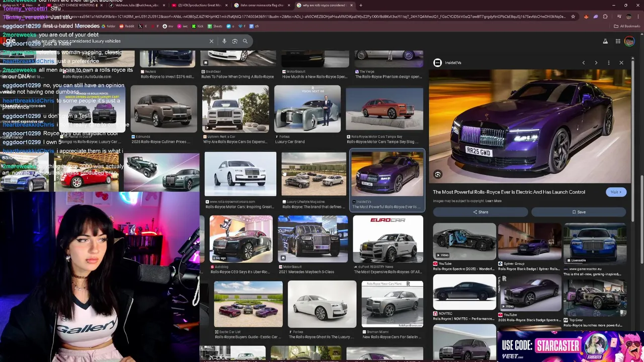Open Forbes Rolls-Royce Ghost result
This screenshot has height=362, width=644.
[x=322, y=310]
